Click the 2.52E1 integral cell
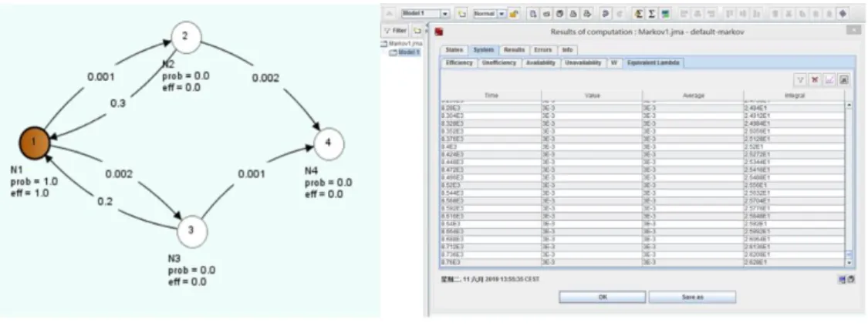Screen dimensions: 868x326 point(794,146)
